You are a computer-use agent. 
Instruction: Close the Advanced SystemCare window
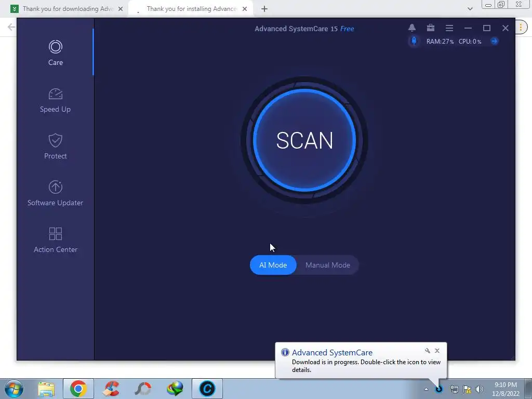[x=505, y=28]
